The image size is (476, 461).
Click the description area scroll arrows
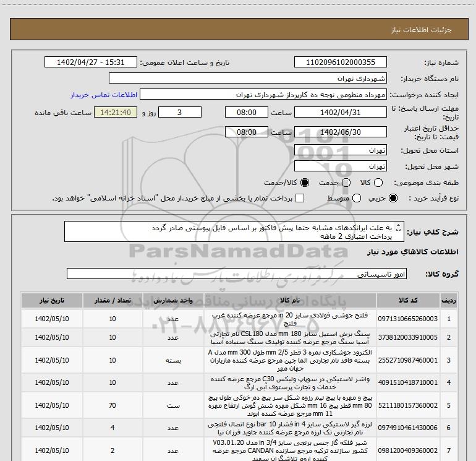pyautogui.click(x=399, y=227)
